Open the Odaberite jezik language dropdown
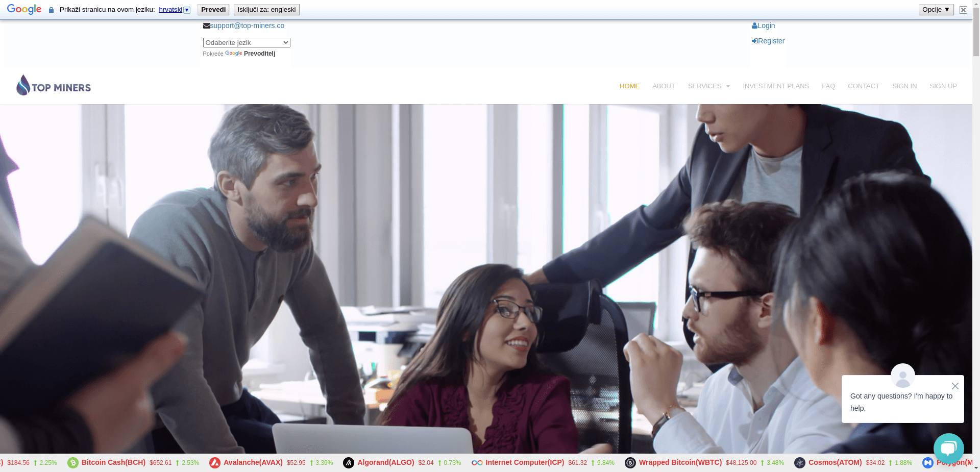This screenshot has width=980, height=472. pyautogui.click(x=247, y=43)
